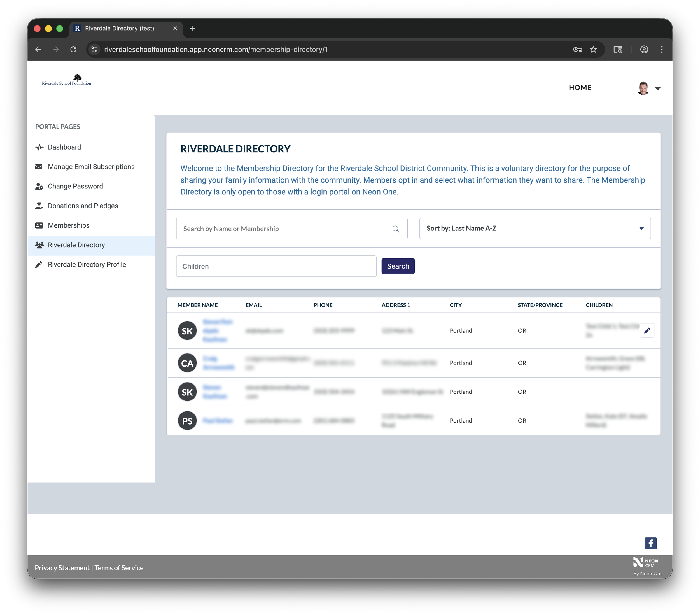Click the CA member avatar circle

187,363
